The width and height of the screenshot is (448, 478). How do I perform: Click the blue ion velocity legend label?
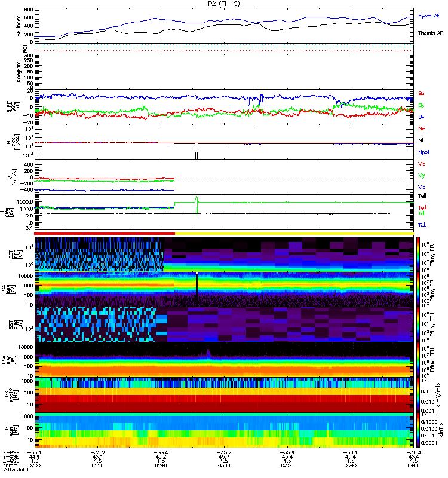(x=422, y=187)
